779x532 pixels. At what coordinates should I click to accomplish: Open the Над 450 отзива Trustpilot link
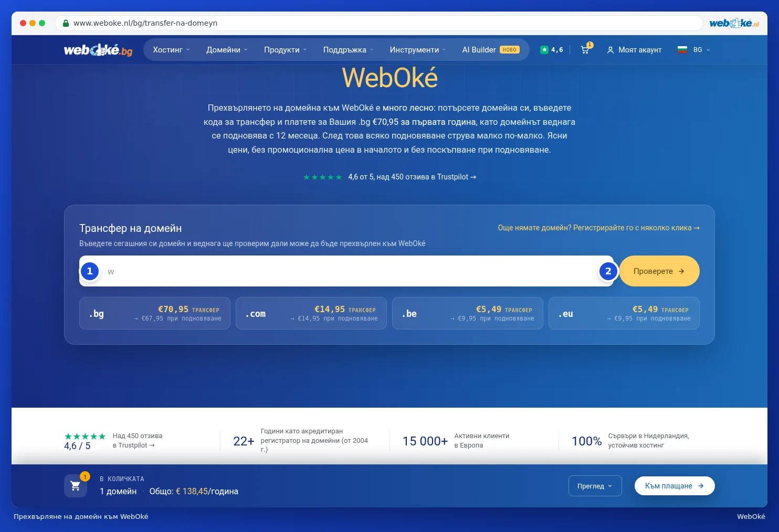tap(138, 441)
